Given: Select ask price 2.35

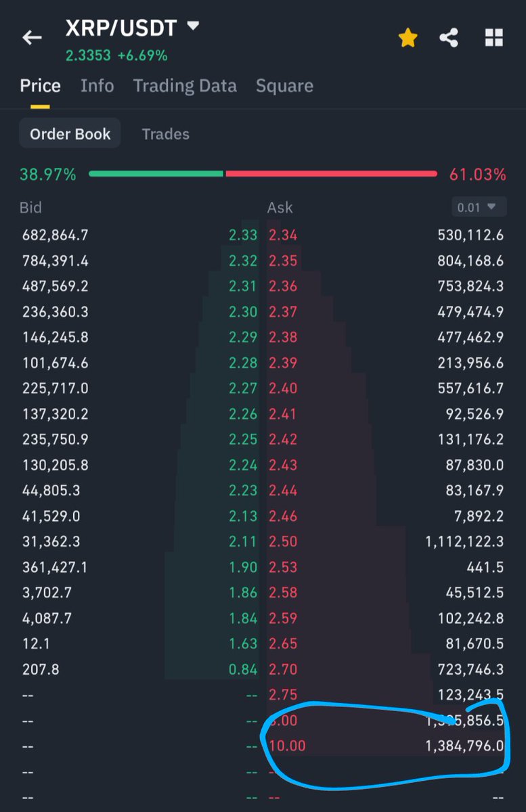Looking at the screenshot, I should click(283, 261).
